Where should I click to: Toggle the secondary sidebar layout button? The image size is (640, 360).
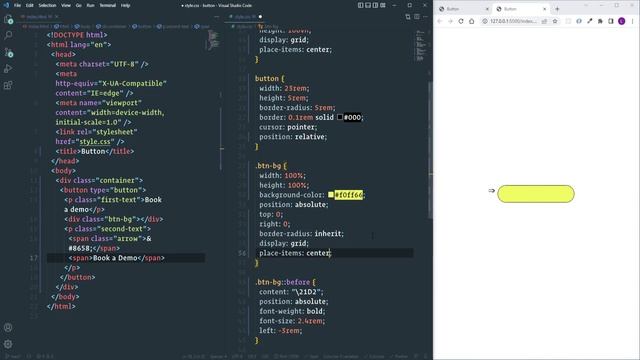point(375,5)
